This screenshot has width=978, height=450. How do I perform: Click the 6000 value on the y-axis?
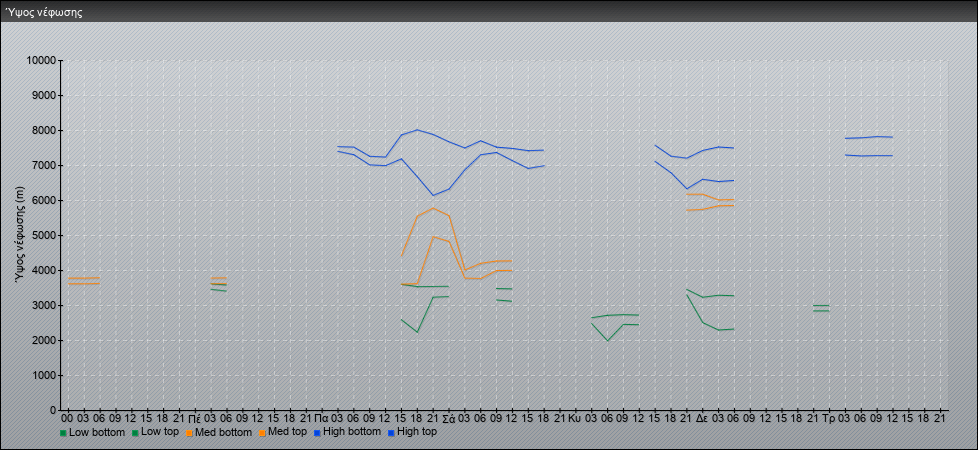(x=44, y=200)
